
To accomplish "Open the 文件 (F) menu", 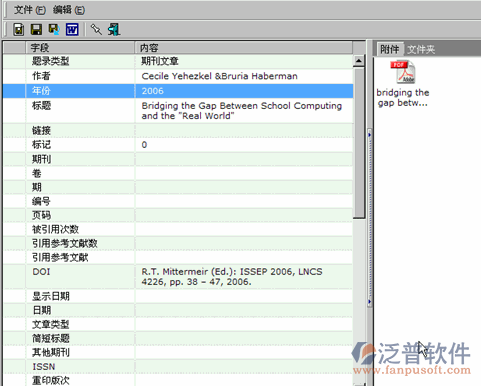I will click(x=29, y=10).
